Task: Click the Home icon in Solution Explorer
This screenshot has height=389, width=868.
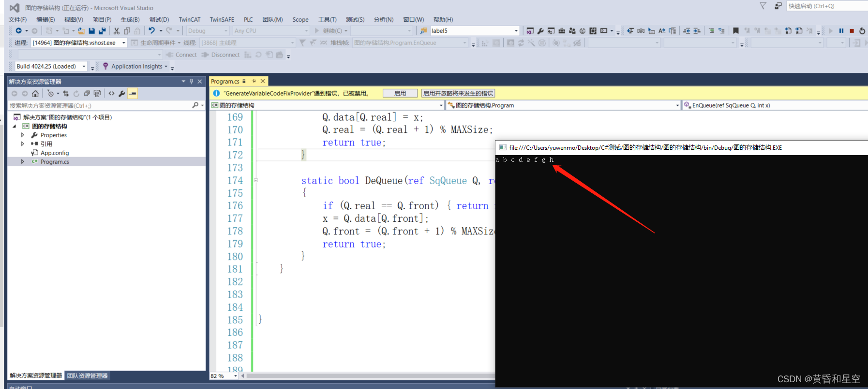Action: click(x=35, y=93)
